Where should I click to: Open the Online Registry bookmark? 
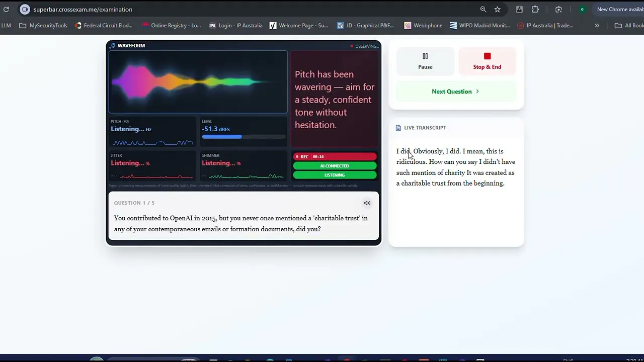pyautogui.click(x=171, y=25)
